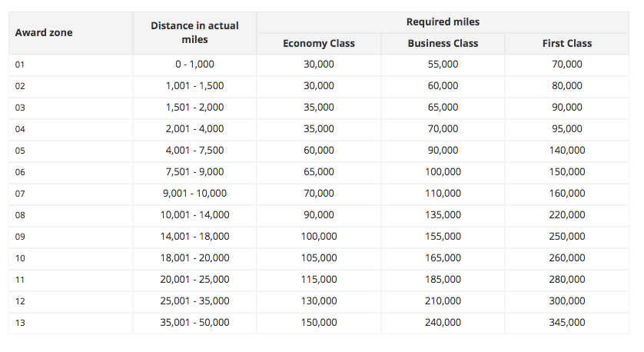Select zone 04 Business Class value 70,000
The height and width of the screenshot is (352, 644).
[443, 129]
